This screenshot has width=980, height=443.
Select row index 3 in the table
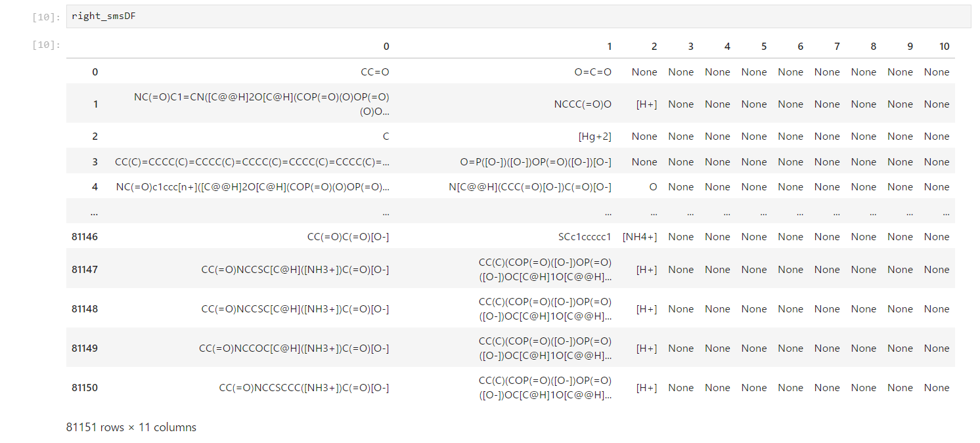(95, 162)
